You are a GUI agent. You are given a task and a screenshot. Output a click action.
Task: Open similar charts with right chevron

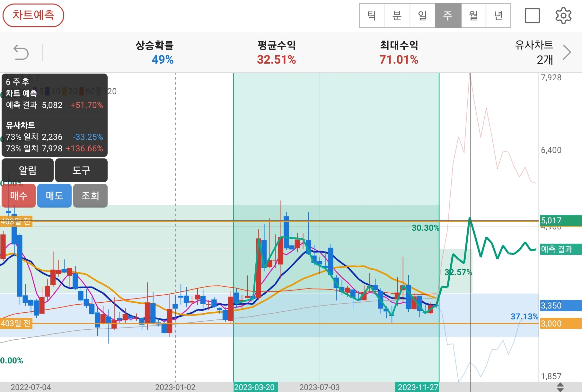(567, 52)
